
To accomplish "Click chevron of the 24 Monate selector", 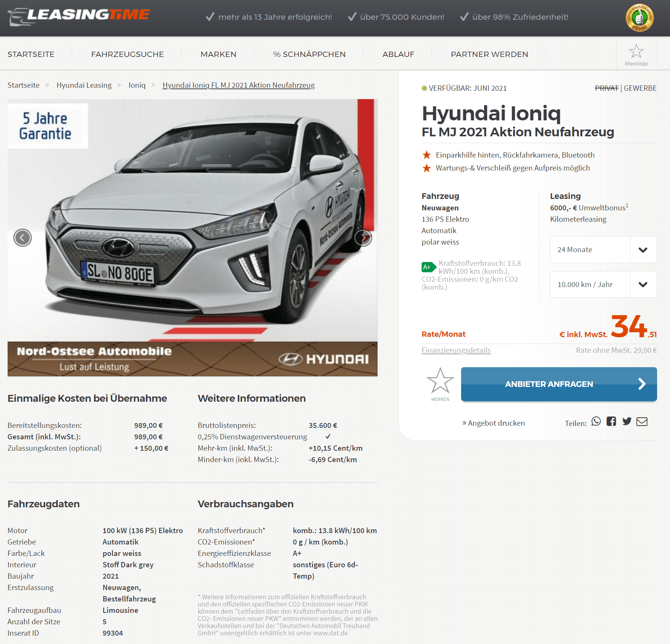I will (643, 250).
